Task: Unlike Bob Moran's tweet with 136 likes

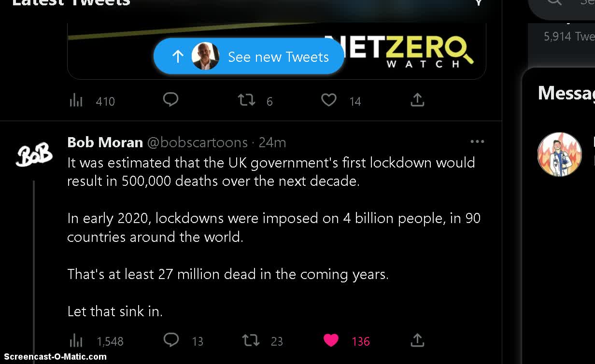Action: click(331, 340)
